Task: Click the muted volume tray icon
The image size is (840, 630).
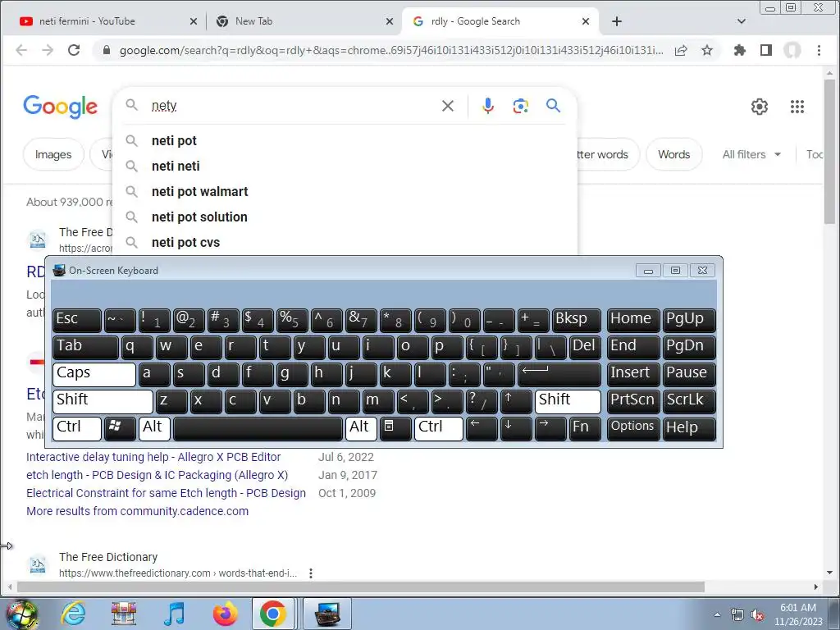Action: tap(757, 615)
